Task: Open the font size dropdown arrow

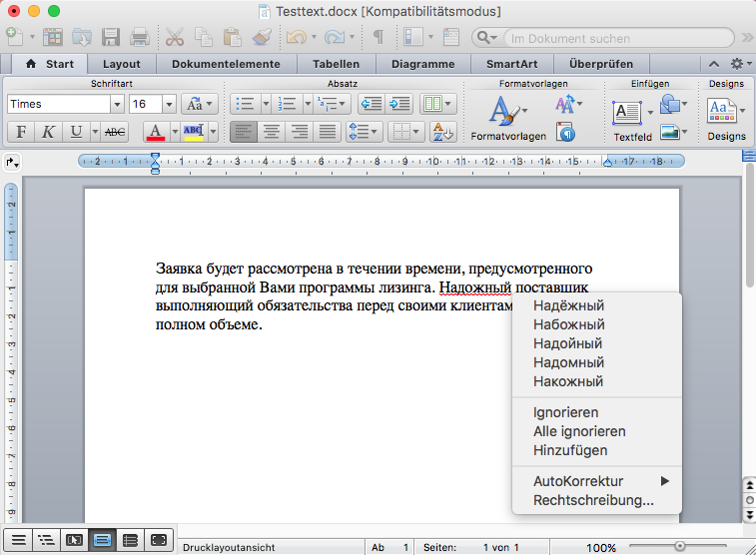Action: (x=169, y=104)
